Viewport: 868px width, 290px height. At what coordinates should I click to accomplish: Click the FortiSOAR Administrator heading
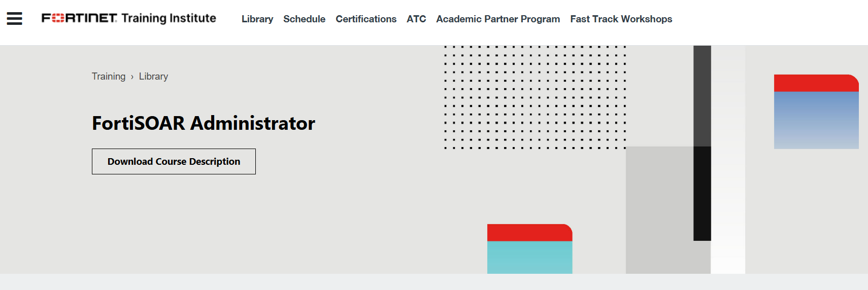tap(204, 123)
